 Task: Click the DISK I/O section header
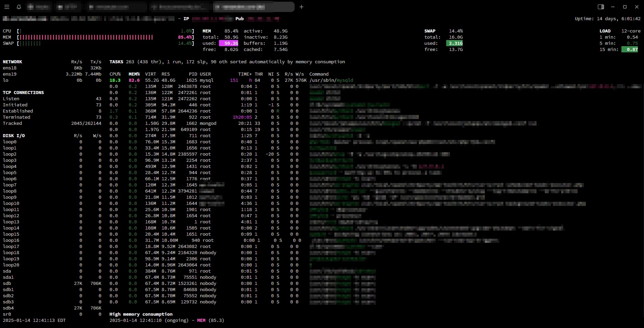tap(14, 136)
